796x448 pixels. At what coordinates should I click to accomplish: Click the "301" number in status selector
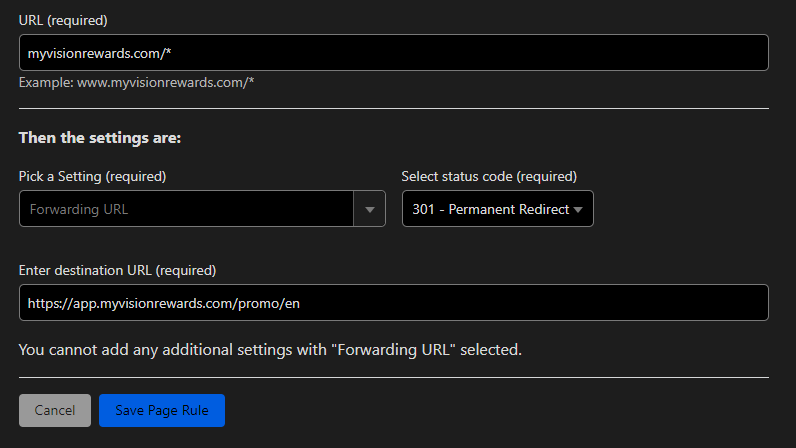[423, 209]
